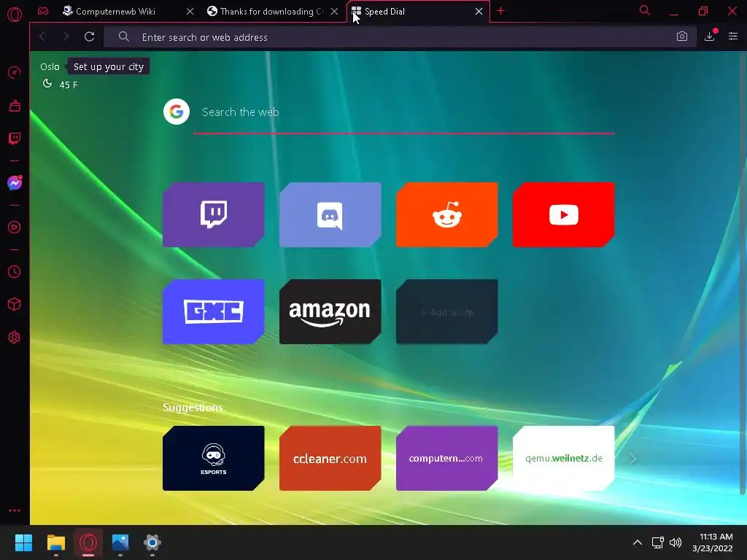This screenshot has width=747, height=560.
Task: Close the Speed Dial tab
Action: pyautogui.click(x=479, y=12)
